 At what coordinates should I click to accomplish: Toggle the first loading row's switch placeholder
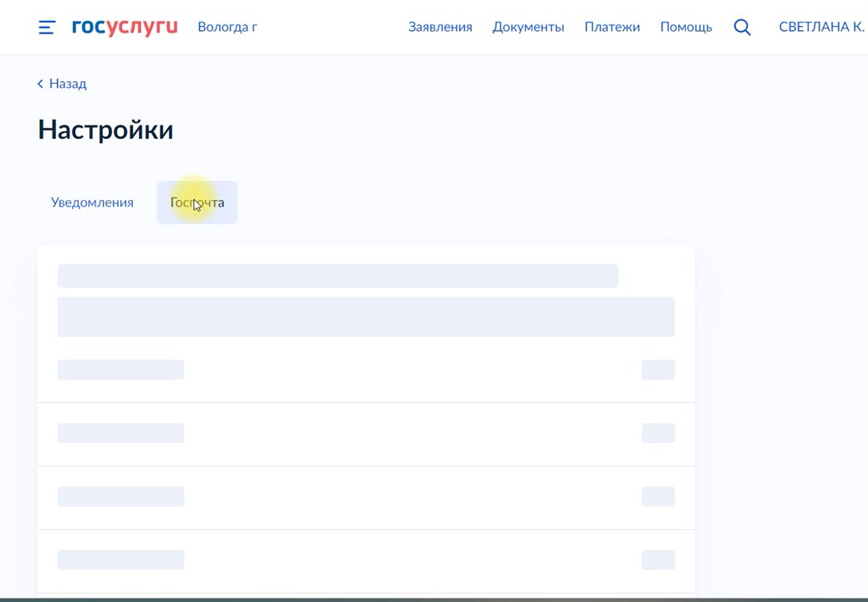[x=657, y=370]
